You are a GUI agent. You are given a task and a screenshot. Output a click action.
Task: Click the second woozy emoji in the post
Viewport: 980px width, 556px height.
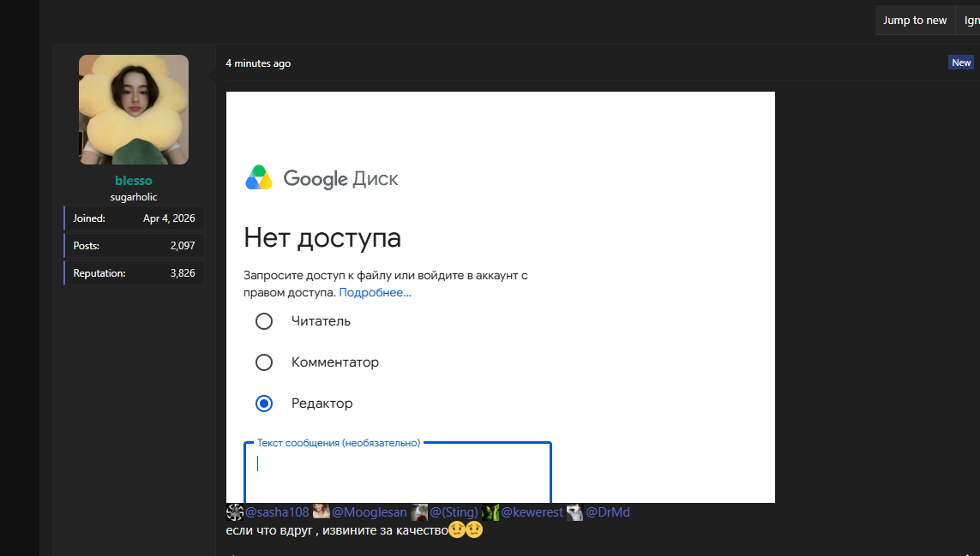pos(474,529)
